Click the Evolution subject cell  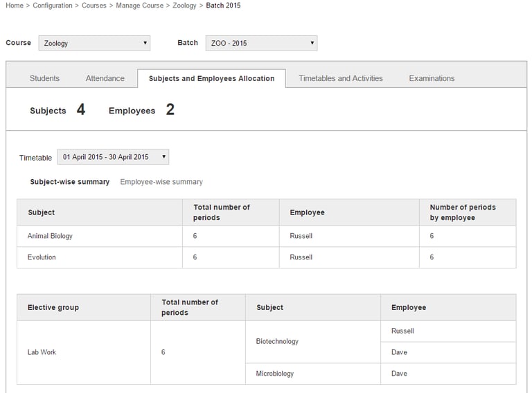(42, 257)
